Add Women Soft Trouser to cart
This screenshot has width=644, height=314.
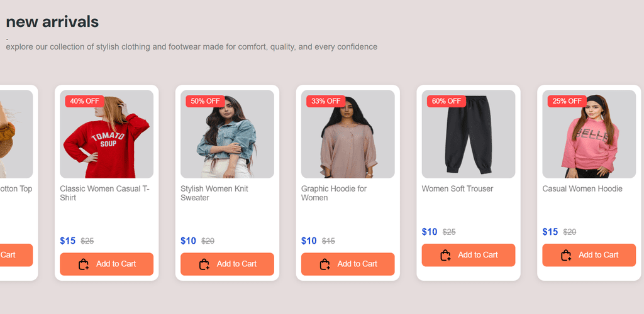pos(468,255)
